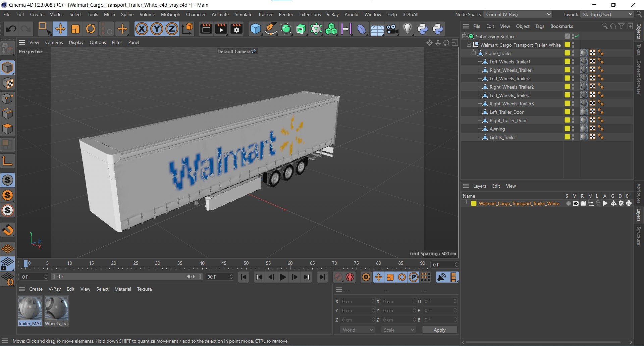
Task: Toggle the X axis lock
Action: (142, 29)
